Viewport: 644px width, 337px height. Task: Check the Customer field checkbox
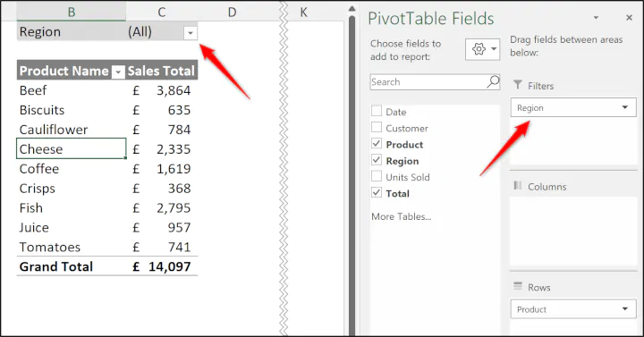377,128
